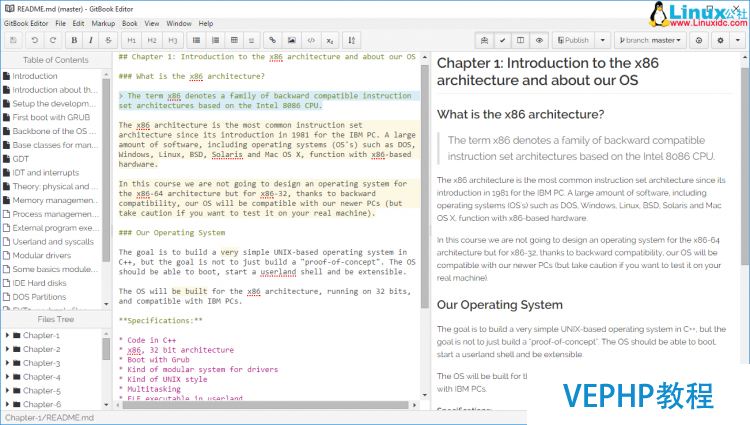Viewport: 750px width, 425px height.
Task: Expand the Chapter-2 folder
Action: [7, 349]
